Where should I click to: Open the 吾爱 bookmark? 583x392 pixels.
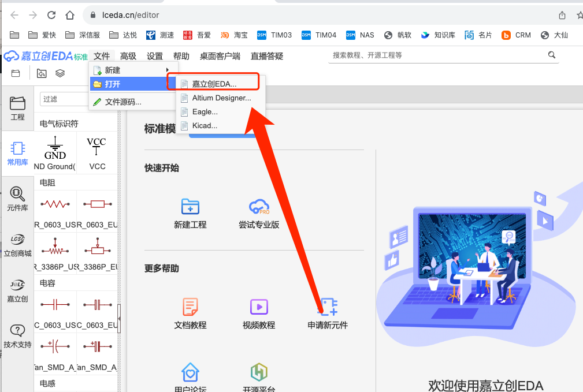click(x=197, y=35)
